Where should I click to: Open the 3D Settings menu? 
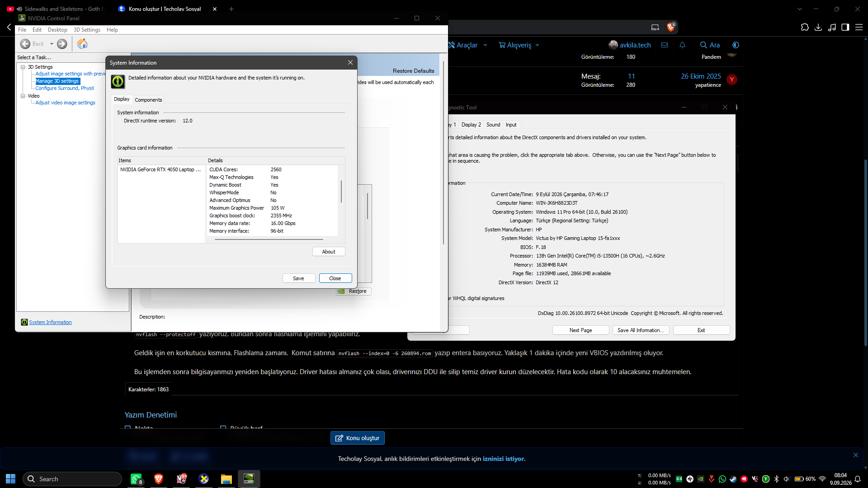pos(87,30)
